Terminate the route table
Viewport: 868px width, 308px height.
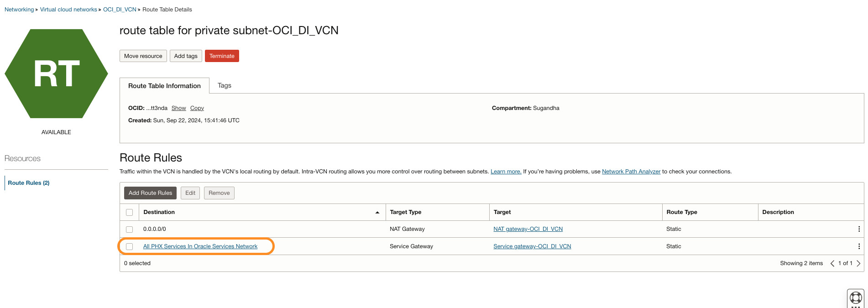[x=222, y=56]
